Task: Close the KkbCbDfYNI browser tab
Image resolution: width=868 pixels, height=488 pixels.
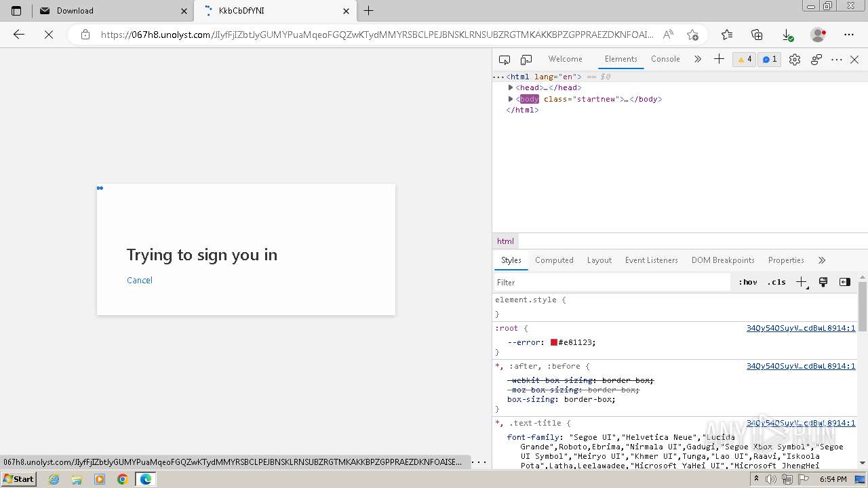Action: click(347, 11)
